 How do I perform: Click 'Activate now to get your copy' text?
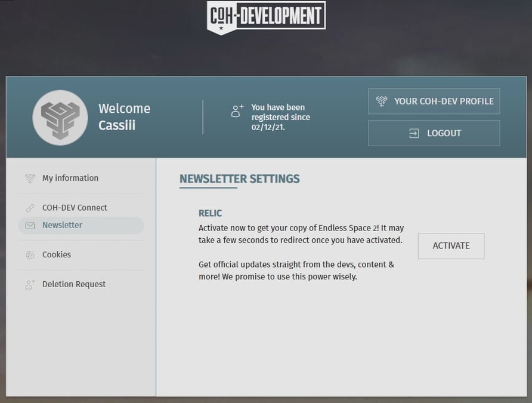click(x=301, y=234)
